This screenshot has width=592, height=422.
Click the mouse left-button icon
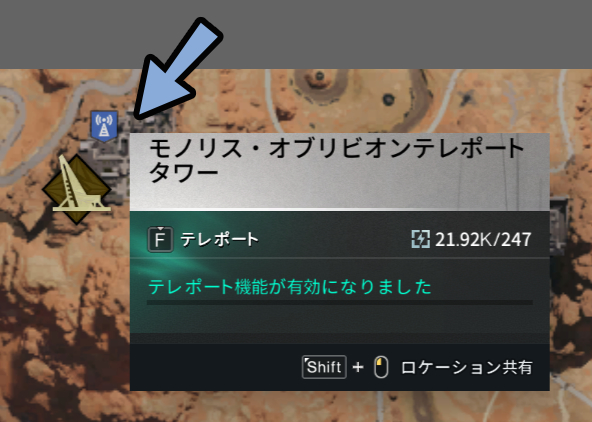tap(381, 367)
